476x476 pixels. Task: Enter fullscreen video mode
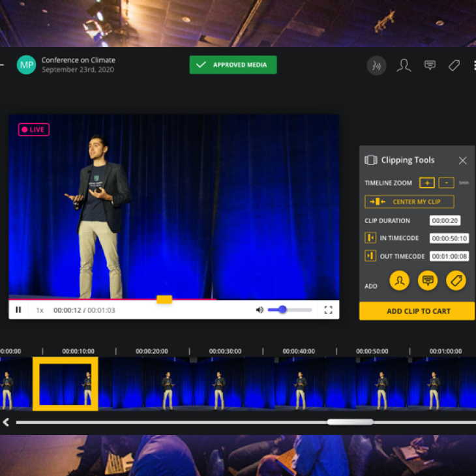[328, 310]
